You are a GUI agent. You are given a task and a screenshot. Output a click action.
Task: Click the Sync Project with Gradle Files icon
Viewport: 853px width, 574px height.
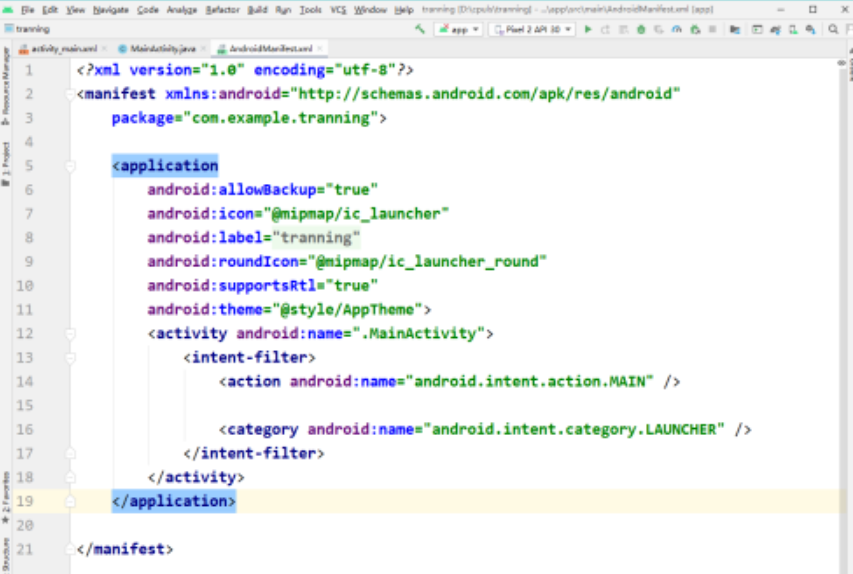click(775, 29)
